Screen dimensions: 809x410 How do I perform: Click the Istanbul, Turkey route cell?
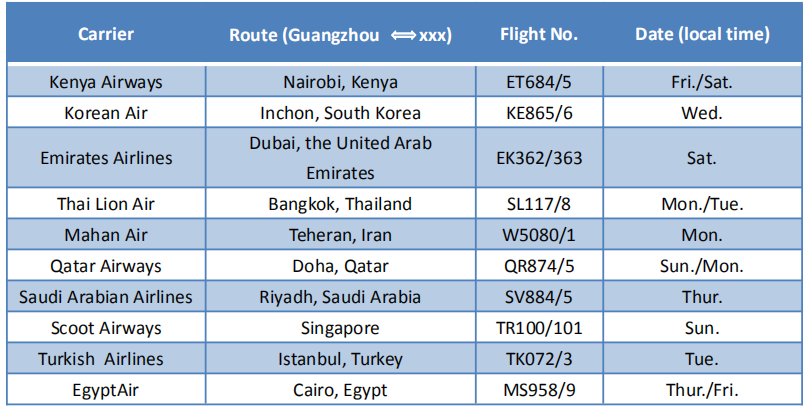tap(340, 359)
